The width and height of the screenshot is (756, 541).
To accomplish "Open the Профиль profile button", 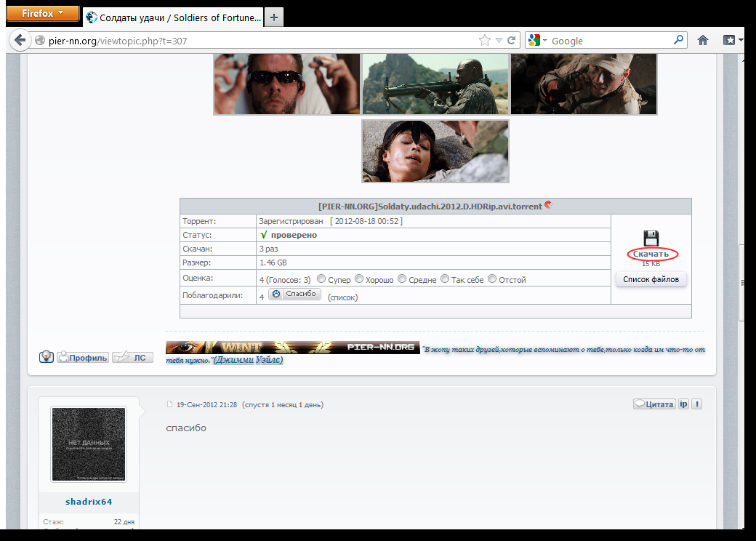I will 83,357.
